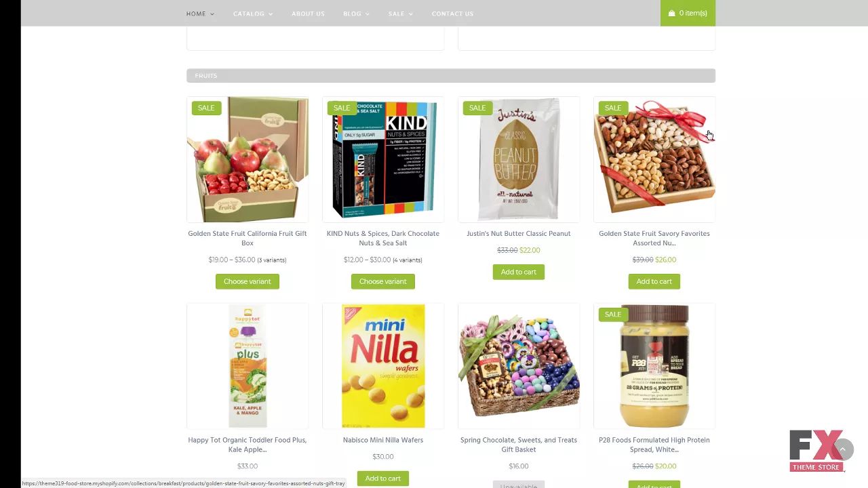Open Spring Chocolate Gift Basket product image
Image resolution: width=868 pixels, height=488 pixels.
519,366
